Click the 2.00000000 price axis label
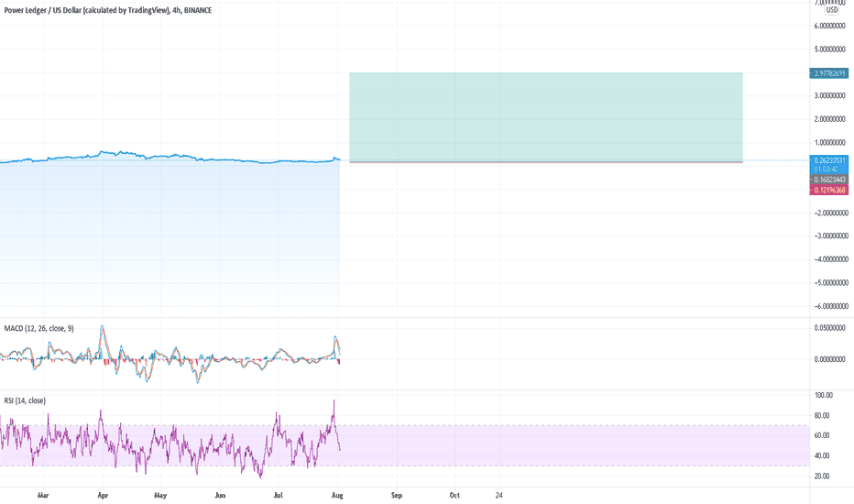The height and width of the screenshot is (504, 854). pos(830,119)
